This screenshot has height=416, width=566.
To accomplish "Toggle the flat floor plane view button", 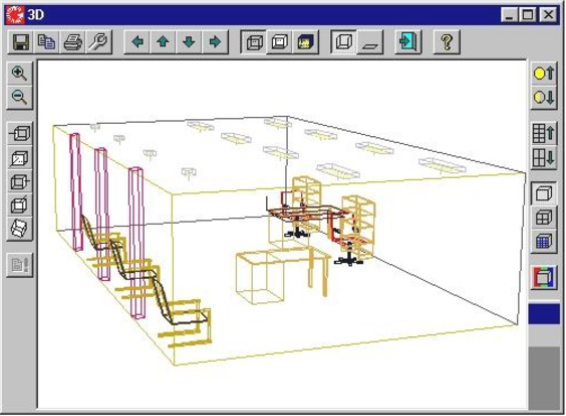I will pos(370,42).
